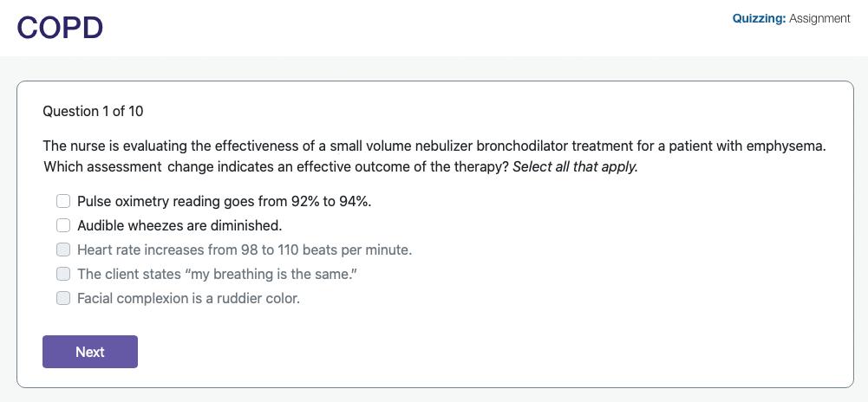Viewport: 868px width, 402px height.
Task: Click the client states breathing option text
Action: [x=217, y=274]
